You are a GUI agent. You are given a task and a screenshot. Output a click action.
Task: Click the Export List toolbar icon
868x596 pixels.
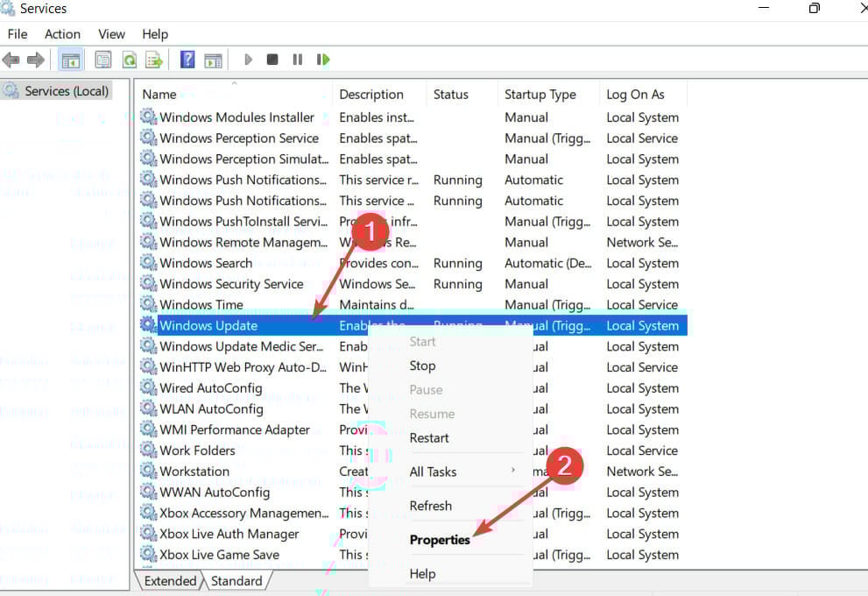(x=153, y=59)
